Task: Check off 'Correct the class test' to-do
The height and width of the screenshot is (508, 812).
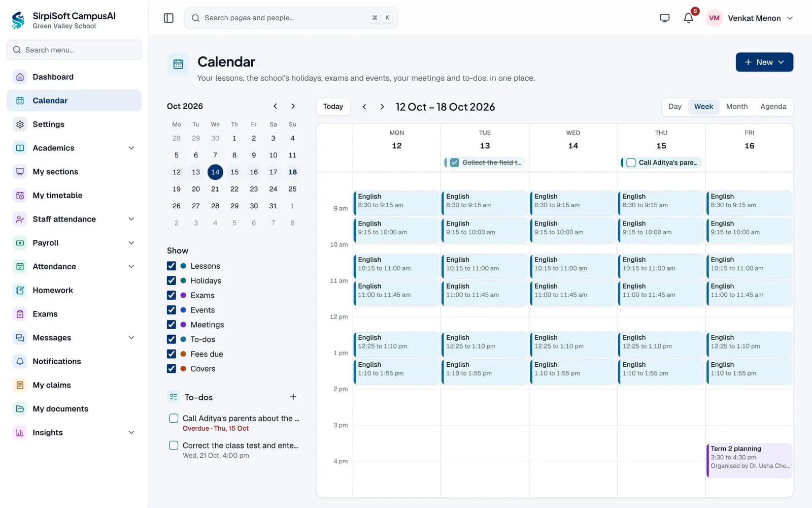Action: [174, 446]
